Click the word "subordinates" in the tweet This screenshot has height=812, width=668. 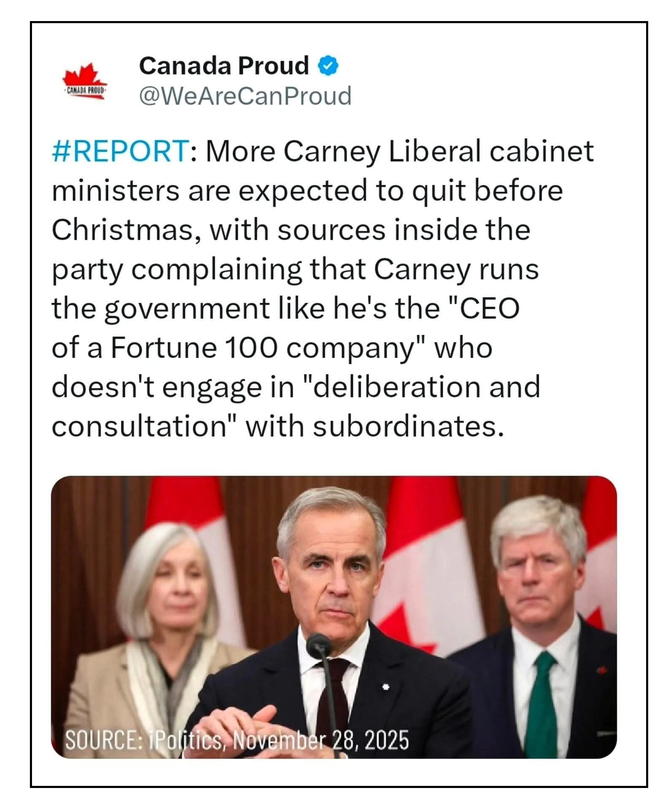[x=408, y=427]
